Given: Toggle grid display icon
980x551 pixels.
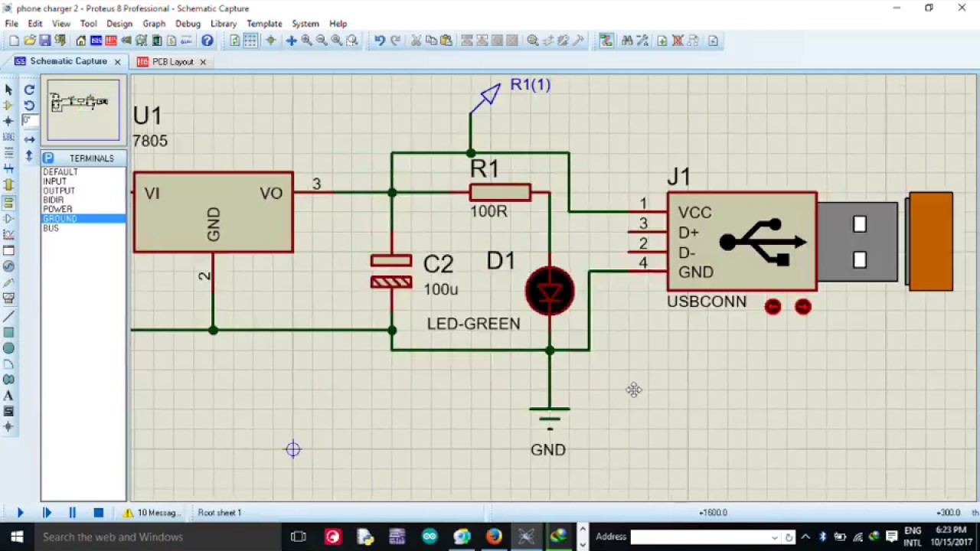Looking at the screenshot, I should 250,41.
